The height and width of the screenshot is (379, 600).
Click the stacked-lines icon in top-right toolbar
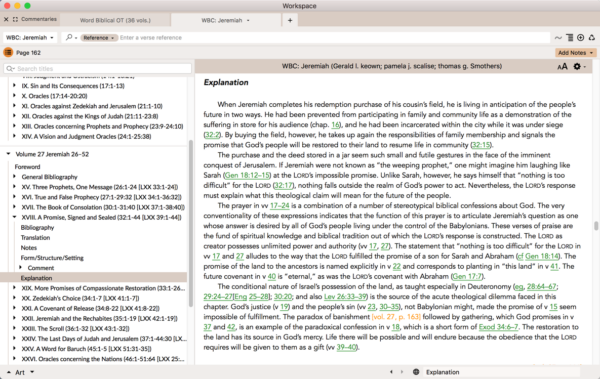click(x=570, y=38)
